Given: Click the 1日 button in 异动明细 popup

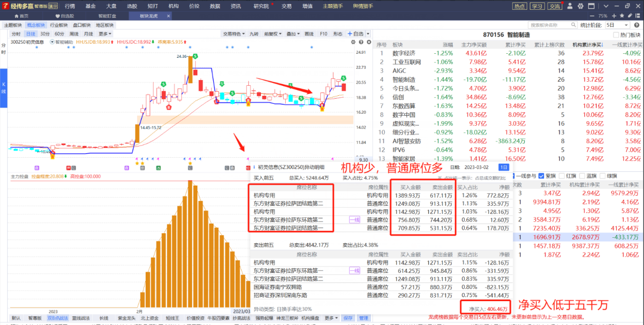Looking at the screenshot, I should (504, 167).
